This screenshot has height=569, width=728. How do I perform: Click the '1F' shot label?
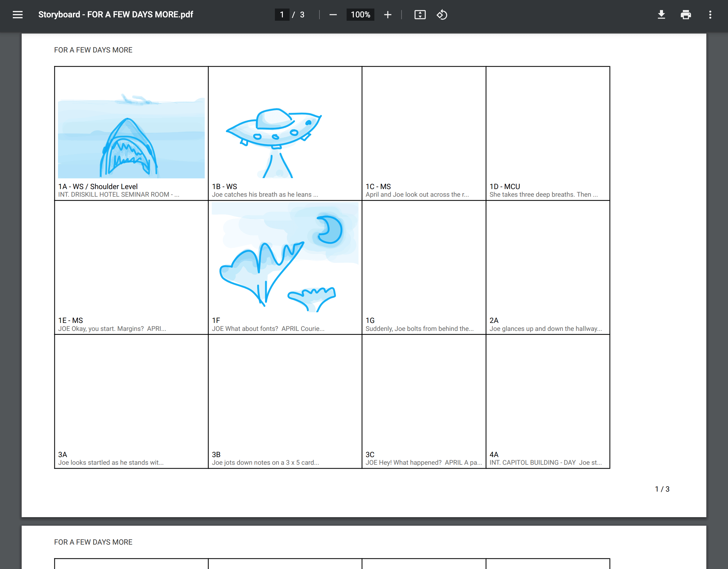click(x=216, y=320)
